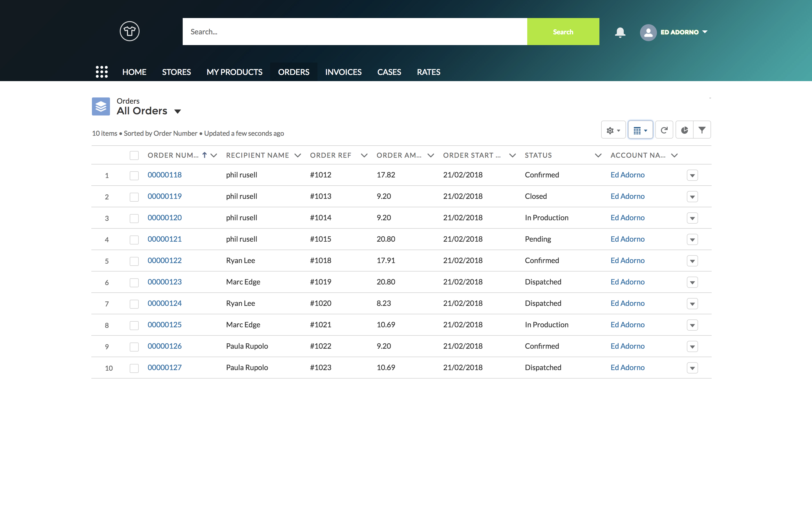Click the user avatar icon
The width and height of the screenshot is (812, 507).
coord(648,32)
